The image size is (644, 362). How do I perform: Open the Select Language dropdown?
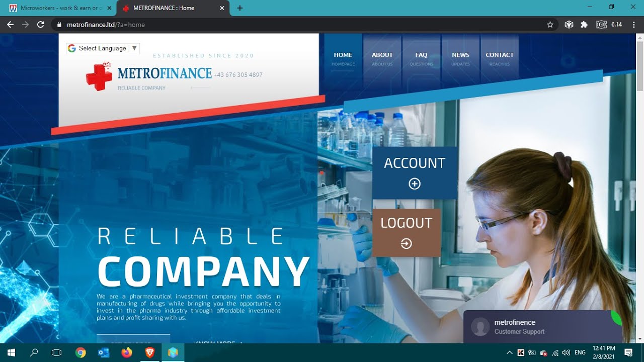point(103,48)
